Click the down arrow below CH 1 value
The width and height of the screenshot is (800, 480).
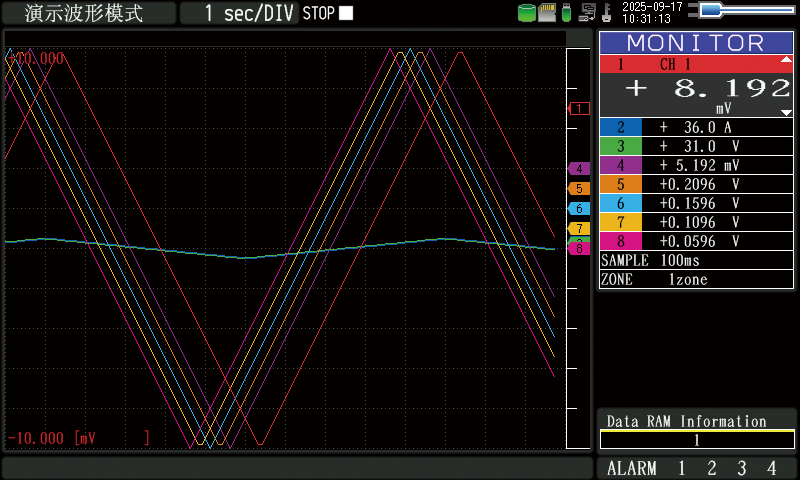pyautogui.click(x=786, y=112)
